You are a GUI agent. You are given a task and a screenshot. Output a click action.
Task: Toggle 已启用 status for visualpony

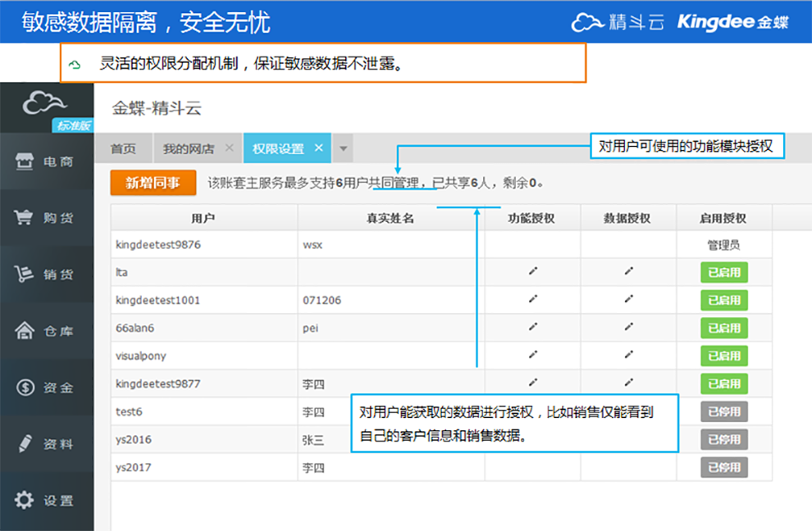[x=724, y=356]
